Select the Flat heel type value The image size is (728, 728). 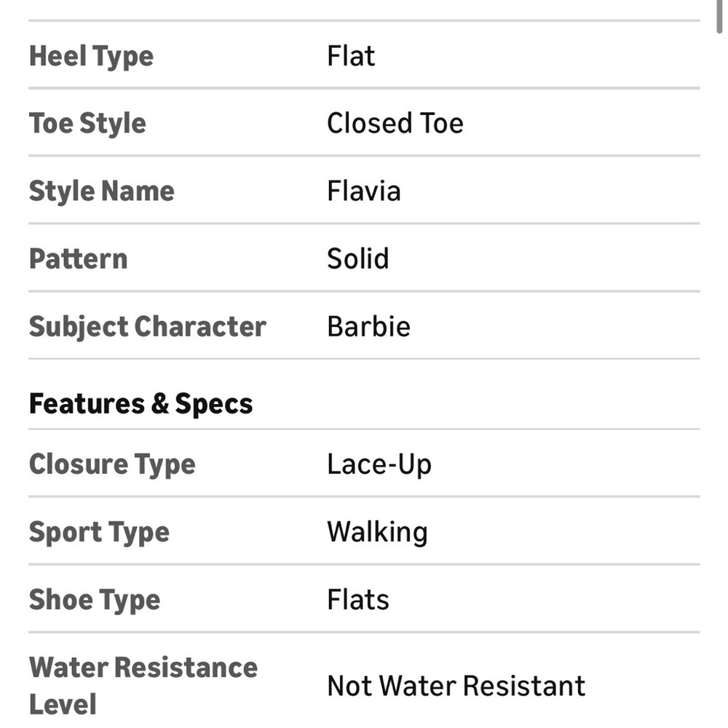(351, 56)
